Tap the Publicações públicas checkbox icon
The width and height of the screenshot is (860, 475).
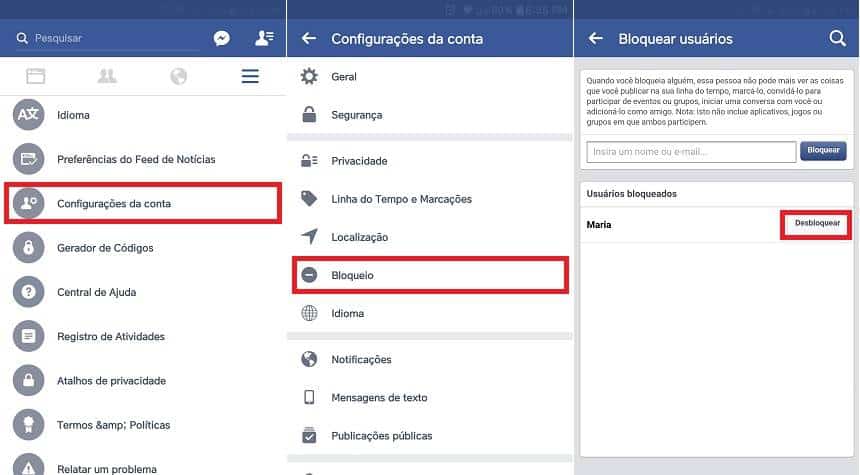point(309,436)
